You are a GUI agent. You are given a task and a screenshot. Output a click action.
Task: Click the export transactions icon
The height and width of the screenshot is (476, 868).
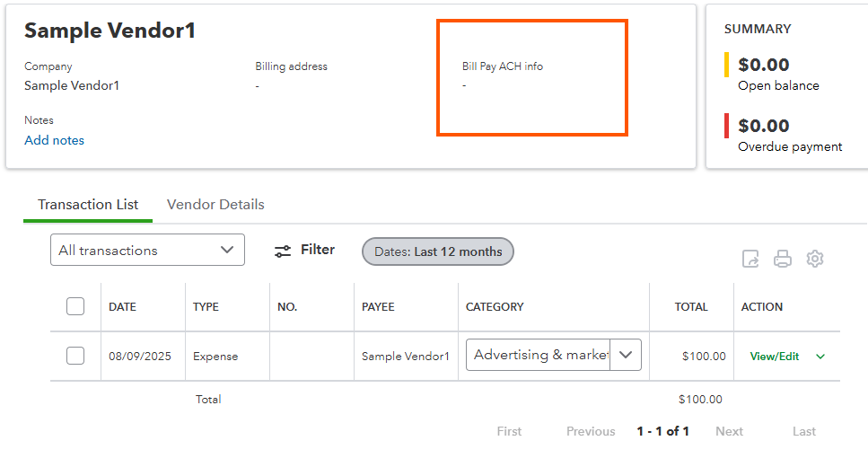pos(750,259)
